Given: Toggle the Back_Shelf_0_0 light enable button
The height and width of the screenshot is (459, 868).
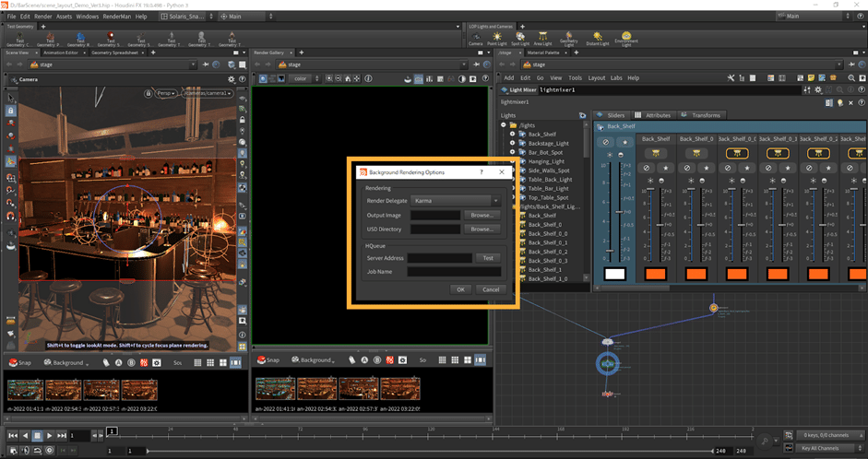Looking at the screenshot, I should click(x=736, y=153).
